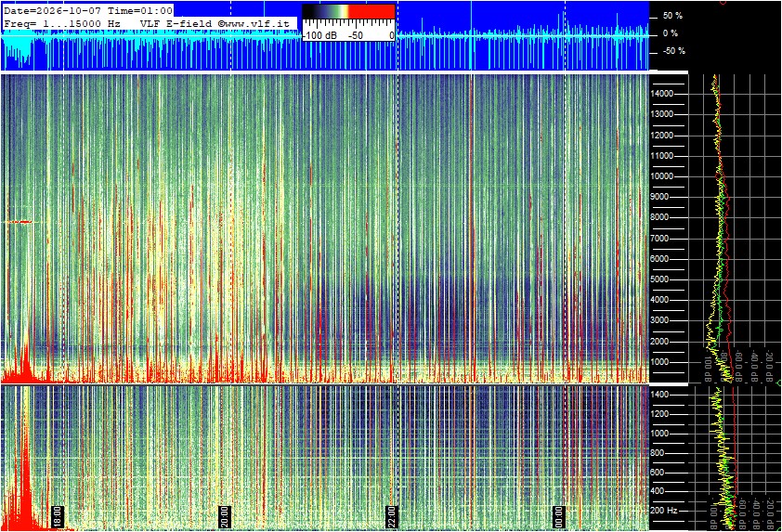
Task: Click the cyan amplitude waveform strip
Action: click(324, 36)
